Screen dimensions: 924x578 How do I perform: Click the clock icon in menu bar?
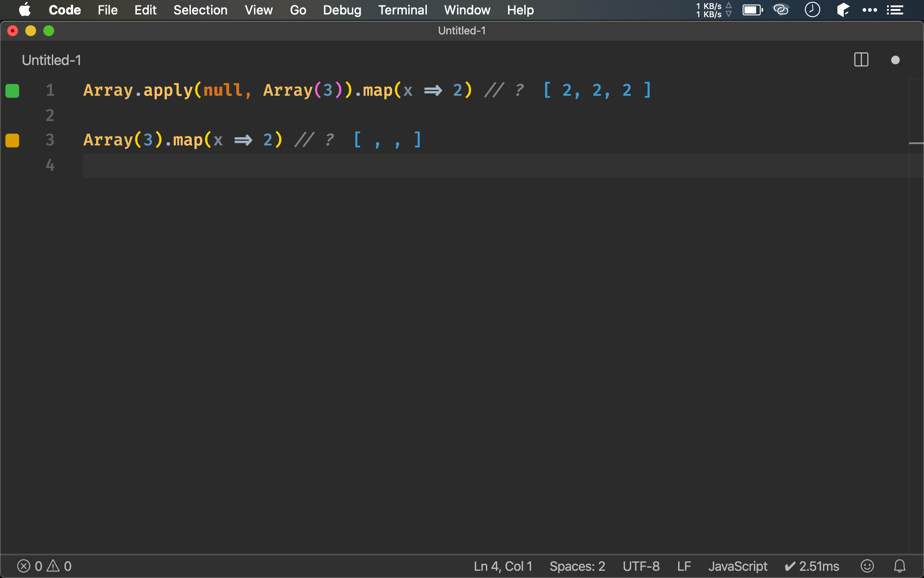(812, 10)
